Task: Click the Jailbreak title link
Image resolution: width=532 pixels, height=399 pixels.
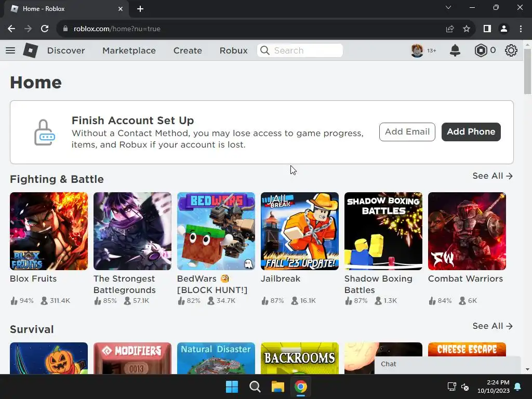Action: click(x=280, y=278)
